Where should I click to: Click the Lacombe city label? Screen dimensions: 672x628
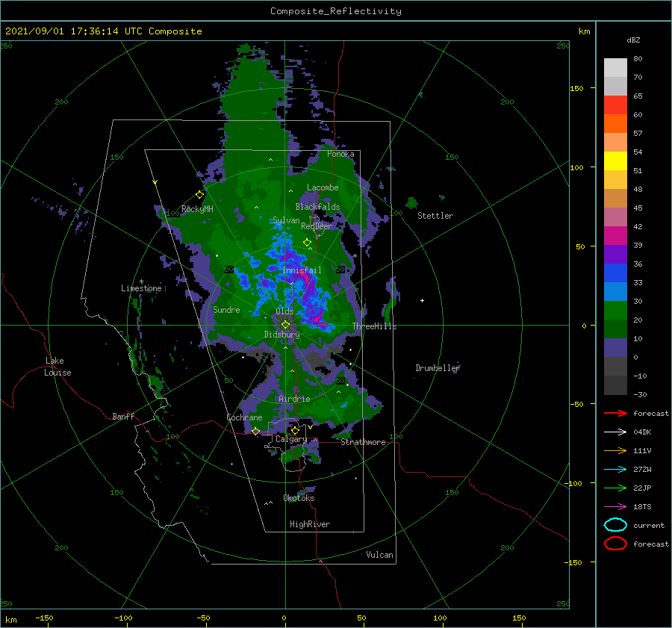[323, 187]
